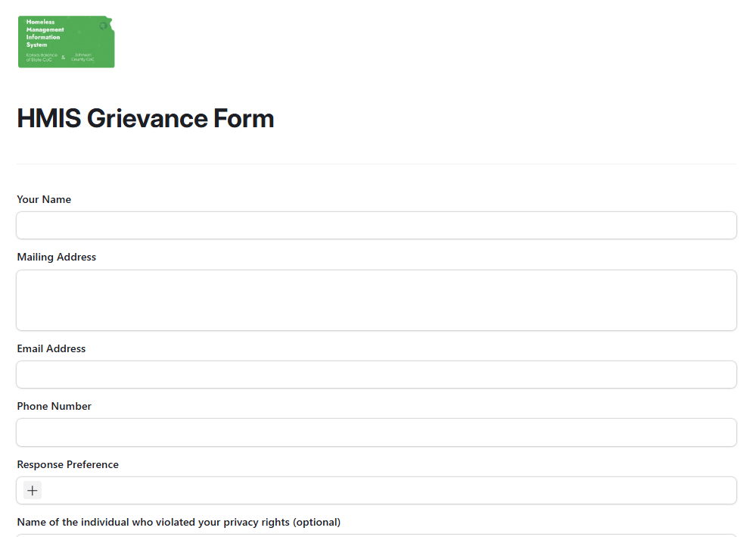Click the 'Email Address' label

tap(51, 349)
